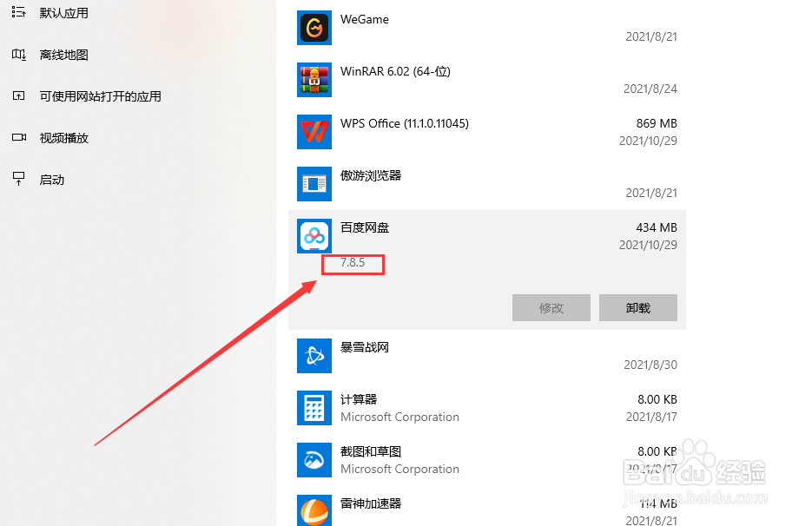Click the WeGame 2021/8/21 date

point(651,36)
